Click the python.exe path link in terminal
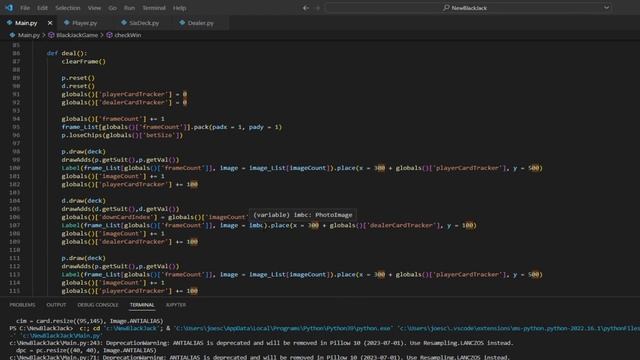 282,328
